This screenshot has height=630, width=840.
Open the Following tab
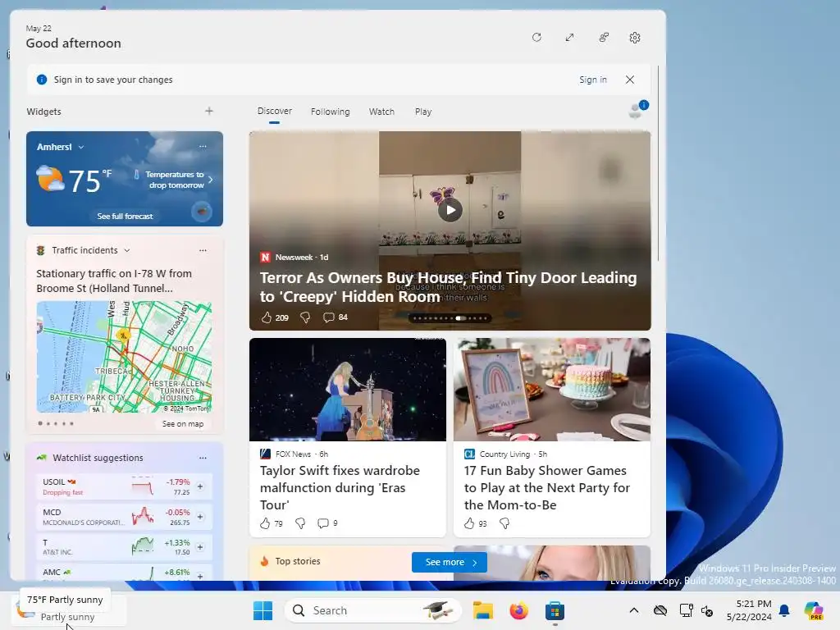click(x=330, y=112)
